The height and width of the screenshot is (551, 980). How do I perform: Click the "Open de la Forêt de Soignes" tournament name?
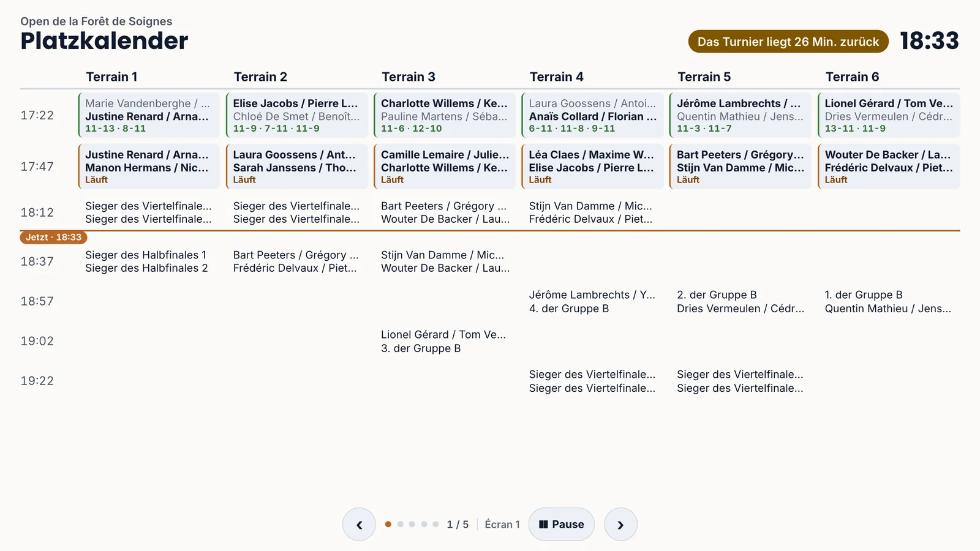pyautogui.click(x=96, y=21)
